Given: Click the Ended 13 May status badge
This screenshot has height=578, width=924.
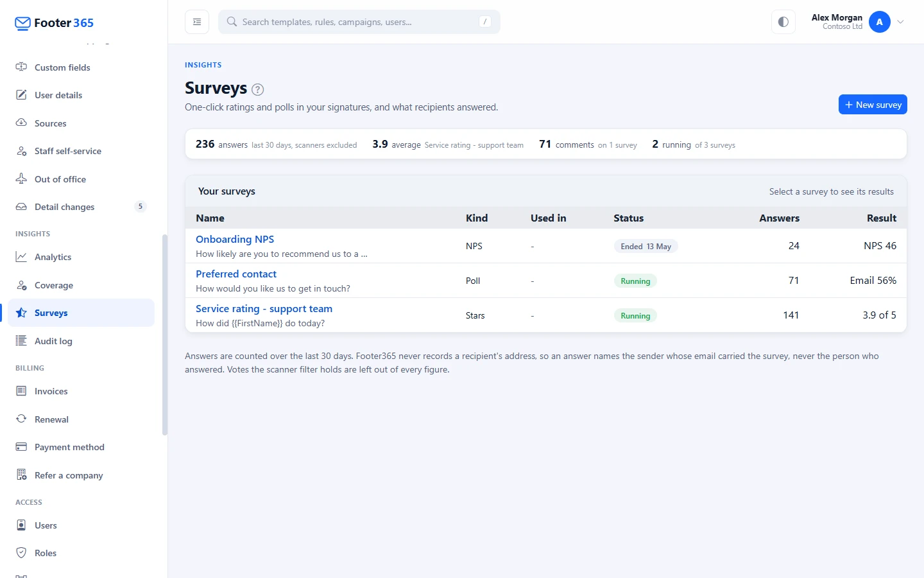Looking at the screenshot, I should click(x=646, y=246).
